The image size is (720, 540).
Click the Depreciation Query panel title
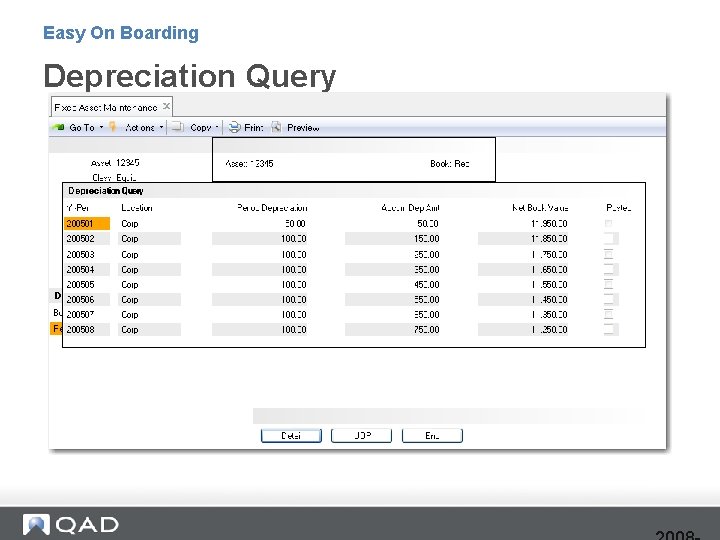tap(106, 191)
